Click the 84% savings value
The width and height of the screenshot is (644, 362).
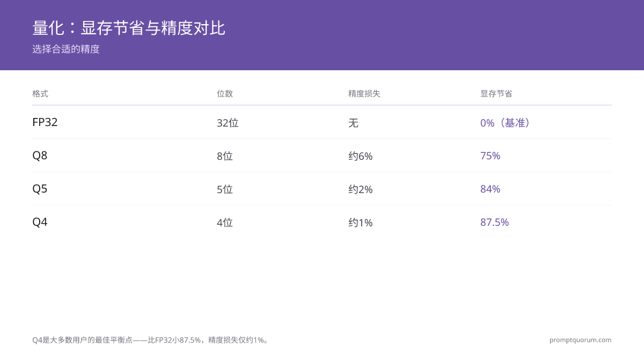[491, 189]
